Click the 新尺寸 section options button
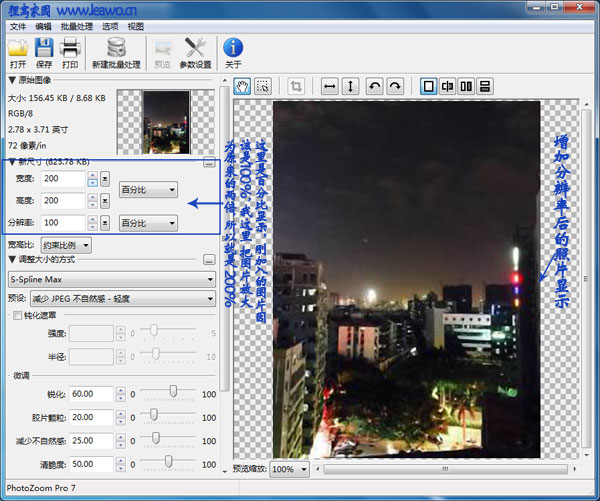 point(209,162)
